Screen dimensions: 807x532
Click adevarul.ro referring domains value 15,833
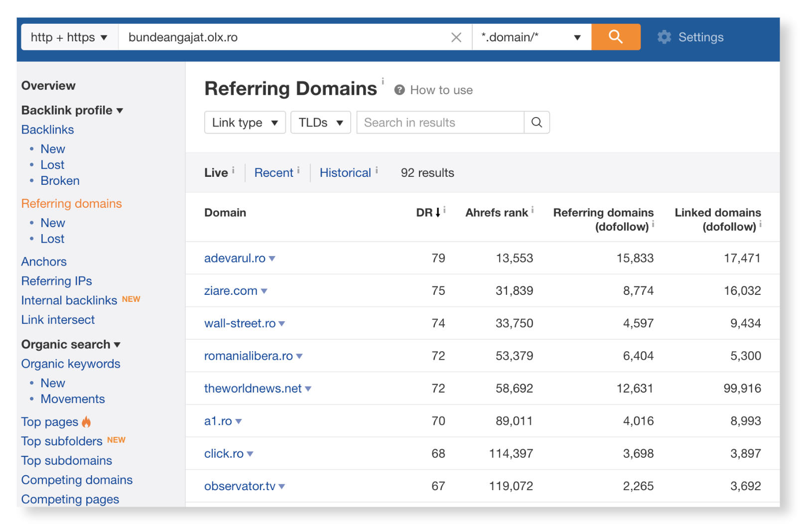pyautogui.click(x=635, y=259)
